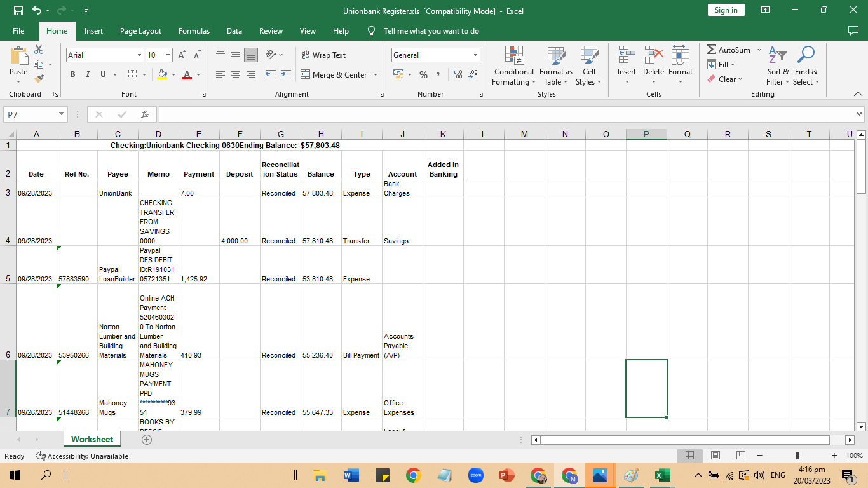Click the zoom out minus button
Screen dimensions: 868x488
coord(760,456)
